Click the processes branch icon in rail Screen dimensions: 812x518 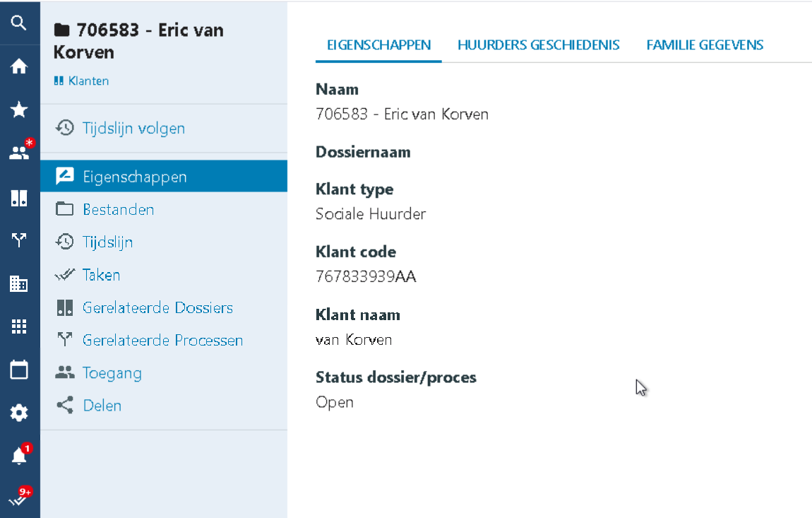19,240
